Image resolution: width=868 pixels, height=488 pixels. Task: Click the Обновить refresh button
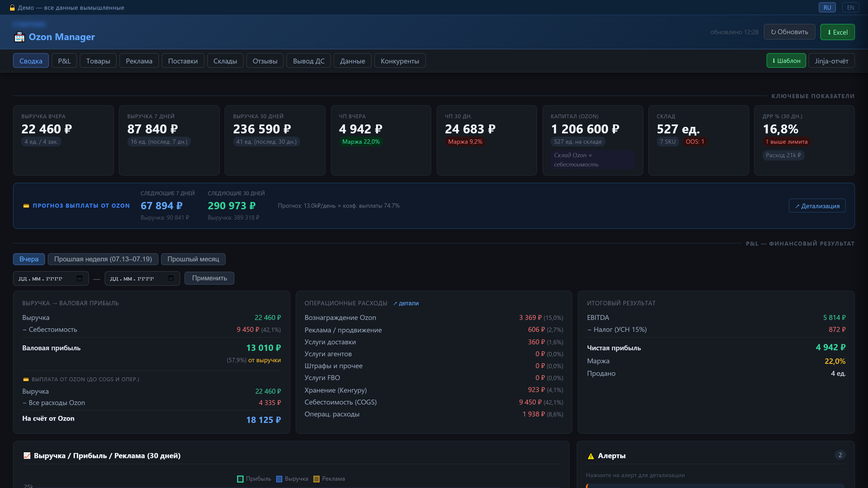[x=789, y=32]
